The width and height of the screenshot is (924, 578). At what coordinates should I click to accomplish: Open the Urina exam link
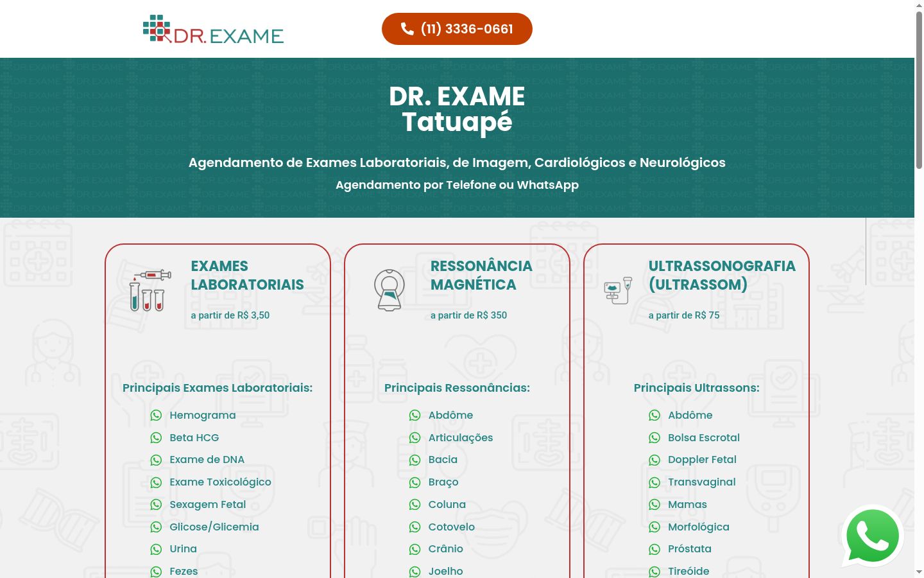coord(184,549)
